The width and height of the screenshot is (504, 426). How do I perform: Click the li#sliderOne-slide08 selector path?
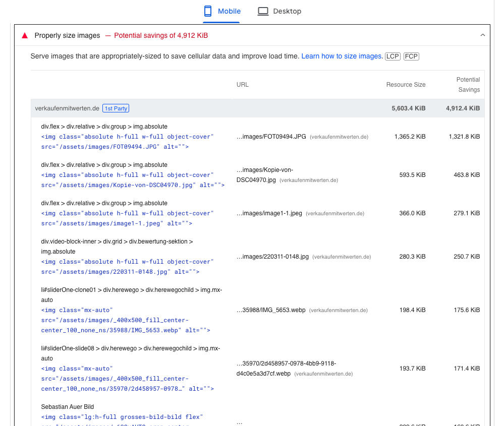point(131,353)
